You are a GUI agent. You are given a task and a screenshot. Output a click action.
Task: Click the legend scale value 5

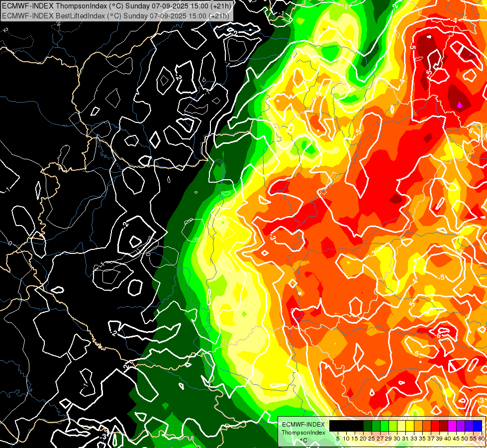338,439
